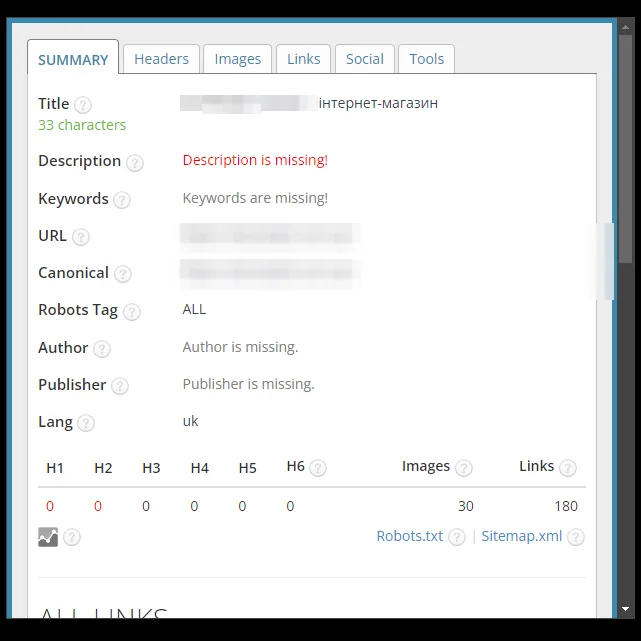Image resolution: width=641 pixels, height=641 pixels.
Task: Click the question mark next to Lang
Action: tap(86, 423)
